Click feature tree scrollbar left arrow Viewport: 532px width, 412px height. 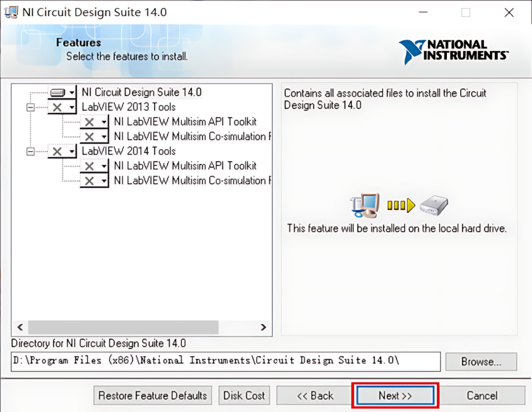[20, 327]
